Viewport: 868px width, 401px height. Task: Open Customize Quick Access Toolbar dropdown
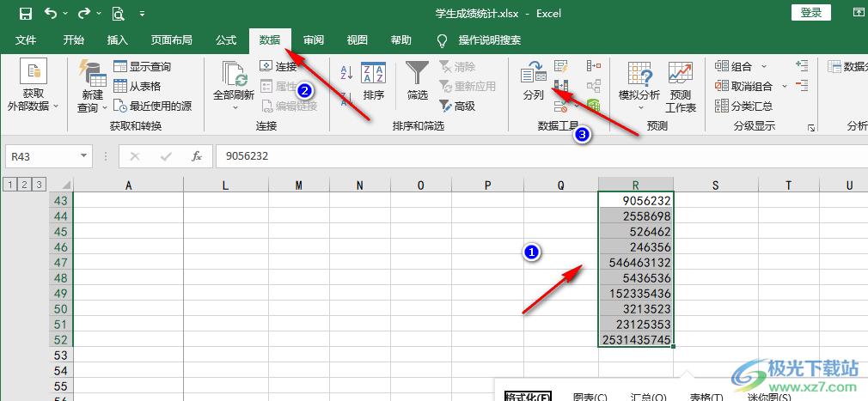143,13
